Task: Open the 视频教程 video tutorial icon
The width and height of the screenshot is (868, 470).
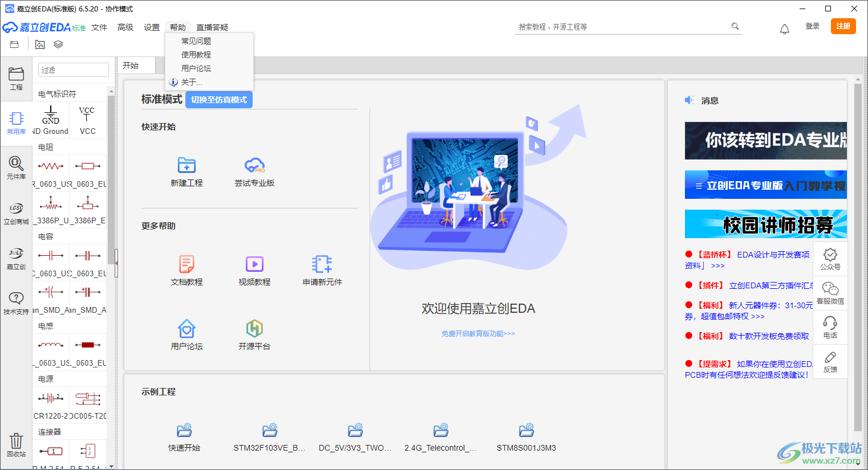Action: click(x=254, y=271)
